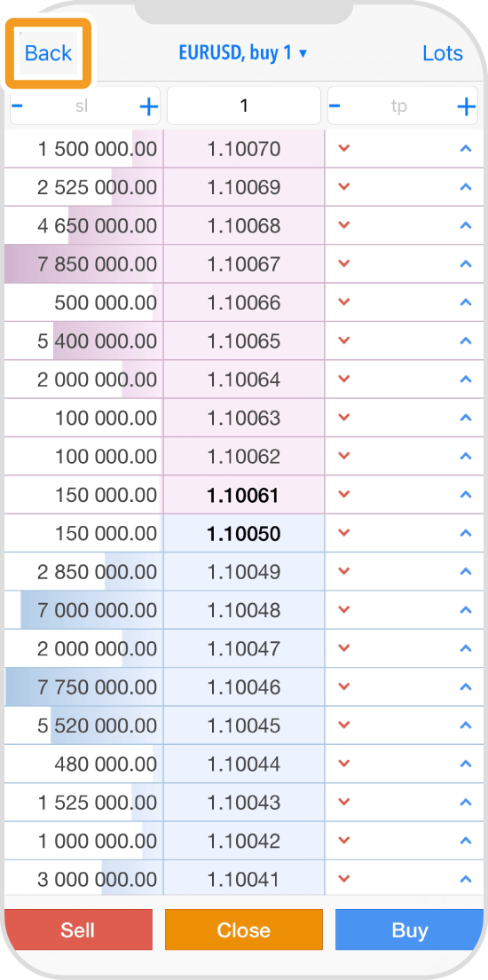The height and width of the screenshot is (980, 488).
Task: Tap the red down arrow beside 1.10067
Action: coord(343,263)
